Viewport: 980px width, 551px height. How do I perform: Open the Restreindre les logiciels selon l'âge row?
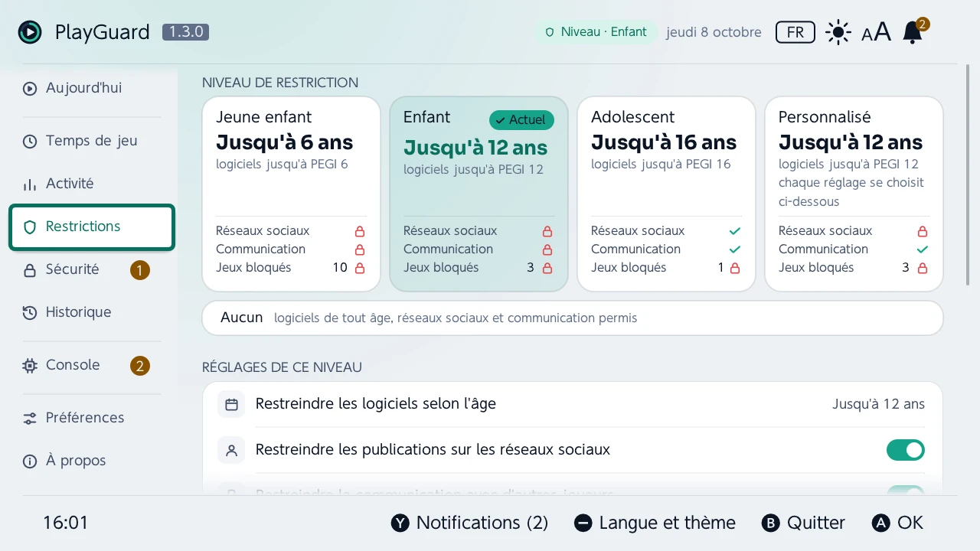(x=573, y=404)
